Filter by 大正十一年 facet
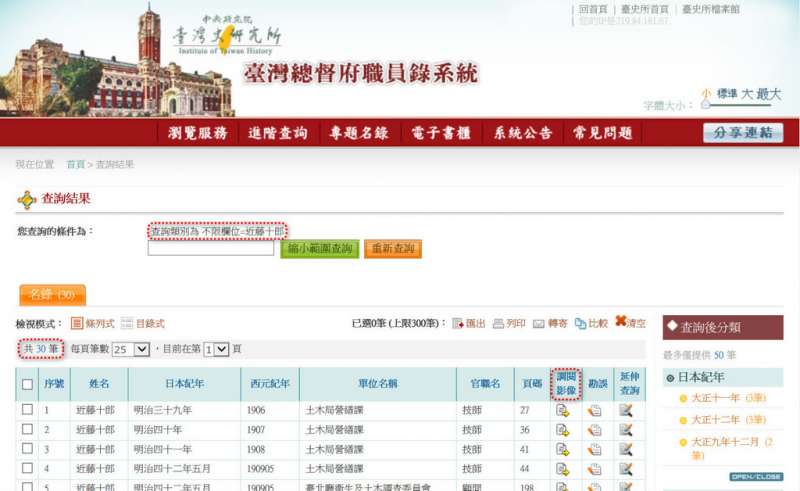 click(728, 398)
